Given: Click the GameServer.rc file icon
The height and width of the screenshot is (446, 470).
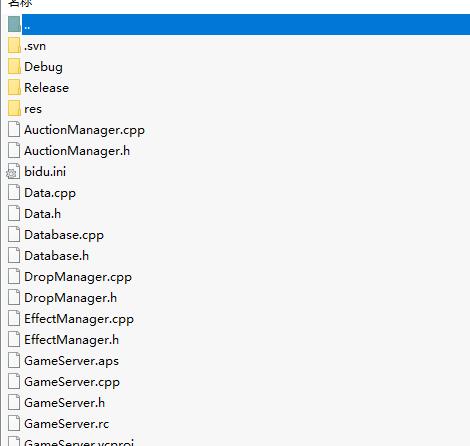Looking at the screenshot, I should [14, 423].
